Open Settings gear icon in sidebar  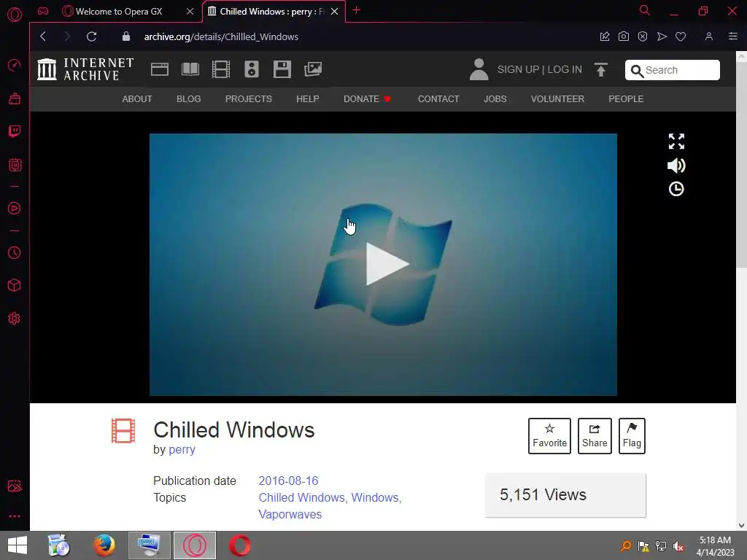(x=15, y=318)
